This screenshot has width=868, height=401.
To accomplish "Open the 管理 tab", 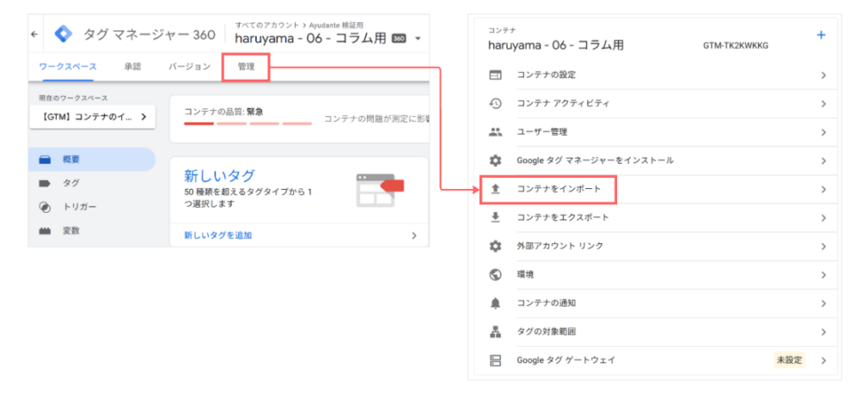I will pyautogui.click(x=246, y=67).
